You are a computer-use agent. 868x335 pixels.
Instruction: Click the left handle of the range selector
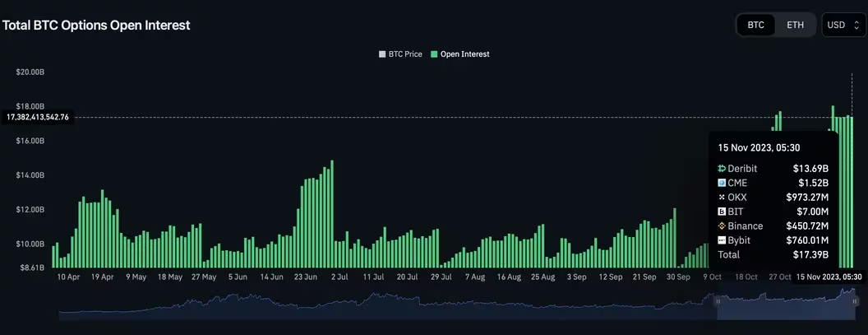click(x=719, y=302)
